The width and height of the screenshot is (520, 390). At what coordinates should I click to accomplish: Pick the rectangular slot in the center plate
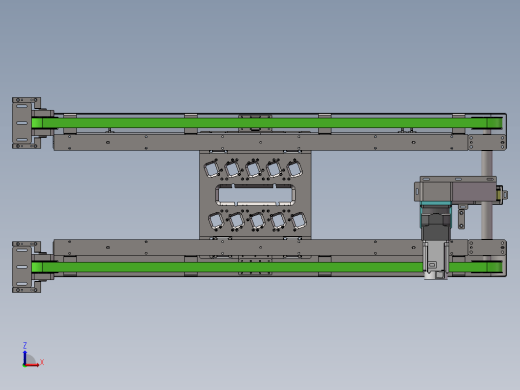point(255,195)
